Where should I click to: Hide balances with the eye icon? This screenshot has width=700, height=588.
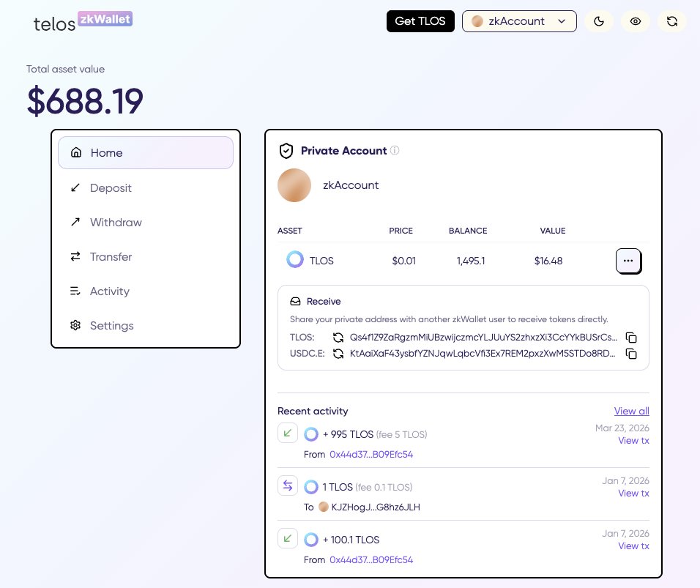tap(636, 21)
